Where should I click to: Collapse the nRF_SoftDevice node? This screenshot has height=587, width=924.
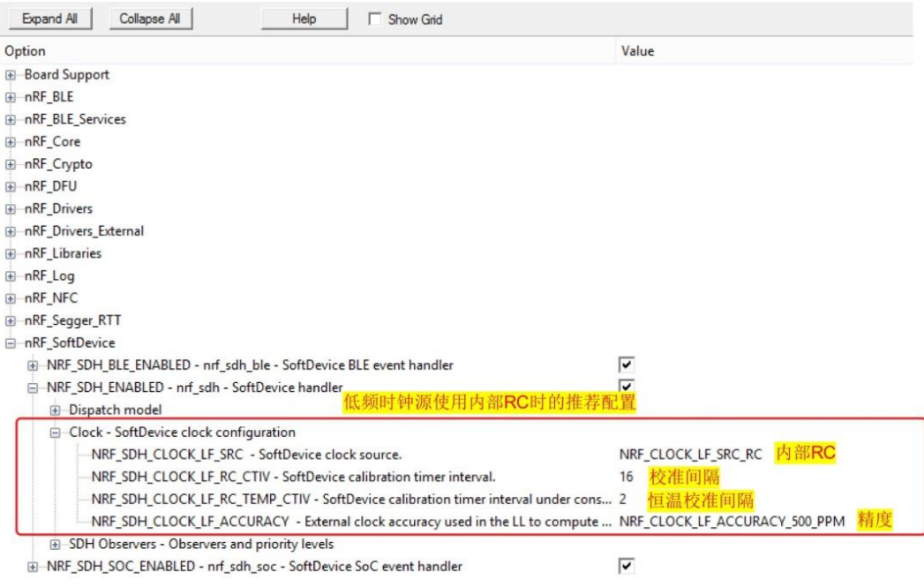[11, 343]
